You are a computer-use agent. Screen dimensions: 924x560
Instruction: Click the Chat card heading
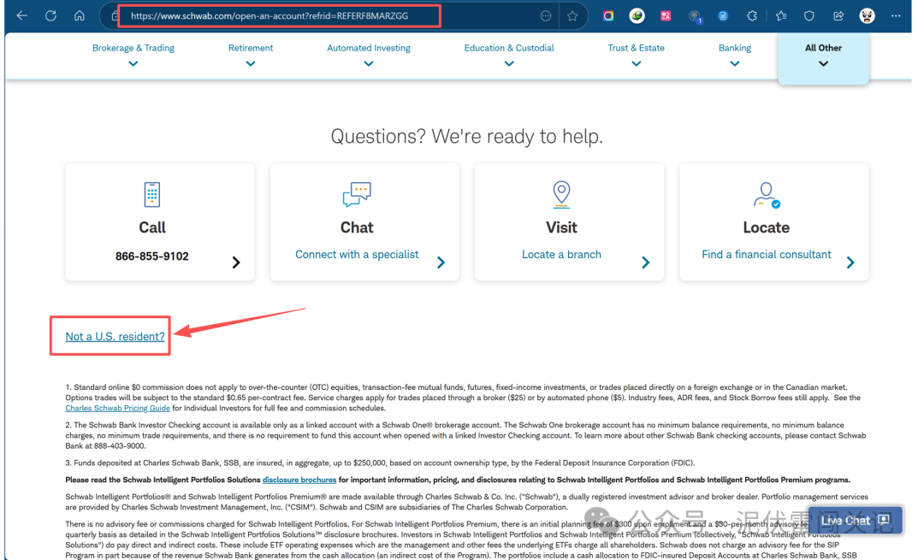click(x=357, y=227)
